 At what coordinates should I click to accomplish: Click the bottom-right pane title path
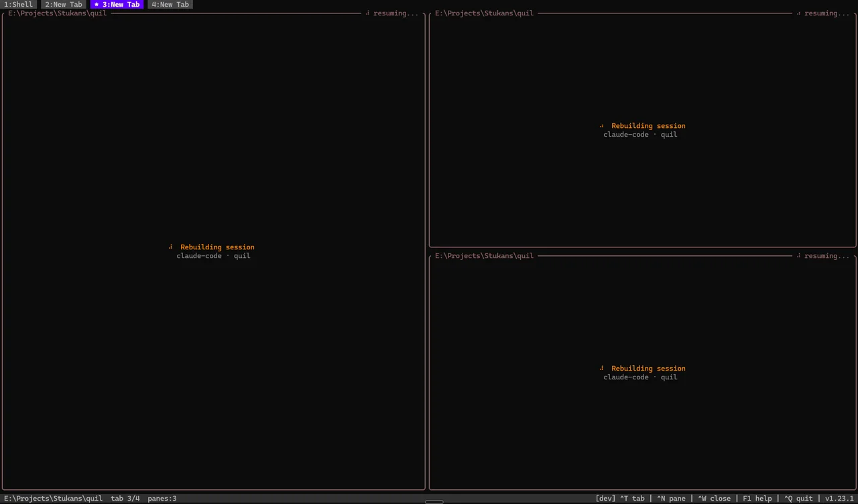tap(485, 256)
